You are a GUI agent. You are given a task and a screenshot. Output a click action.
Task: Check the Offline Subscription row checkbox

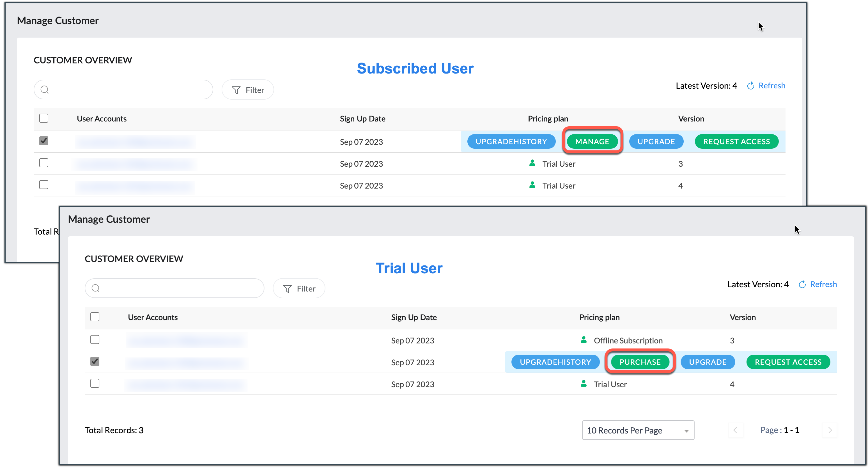pyautogui.click(x=95, y=339)
